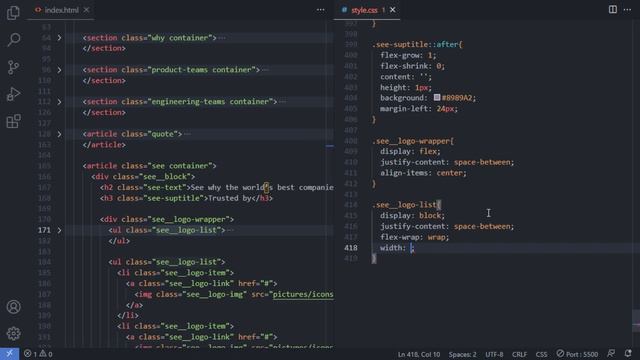Click the '.see__logo-list' selector in style.css

pos(404,205)
